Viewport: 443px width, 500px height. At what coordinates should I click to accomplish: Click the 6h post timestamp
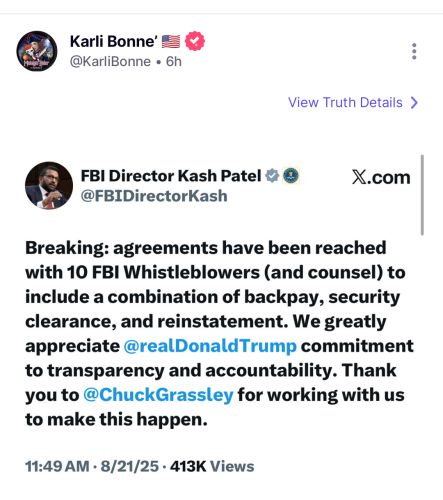(174, 62)
